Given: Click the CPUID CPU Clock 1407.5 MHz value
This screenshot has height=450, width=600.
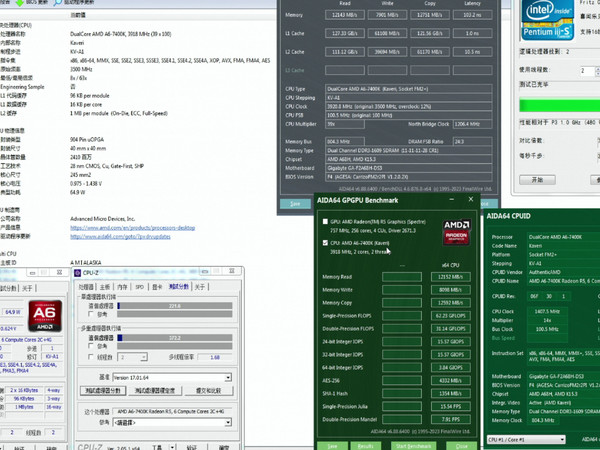Looking at the screenshot, I should point(547,311).
